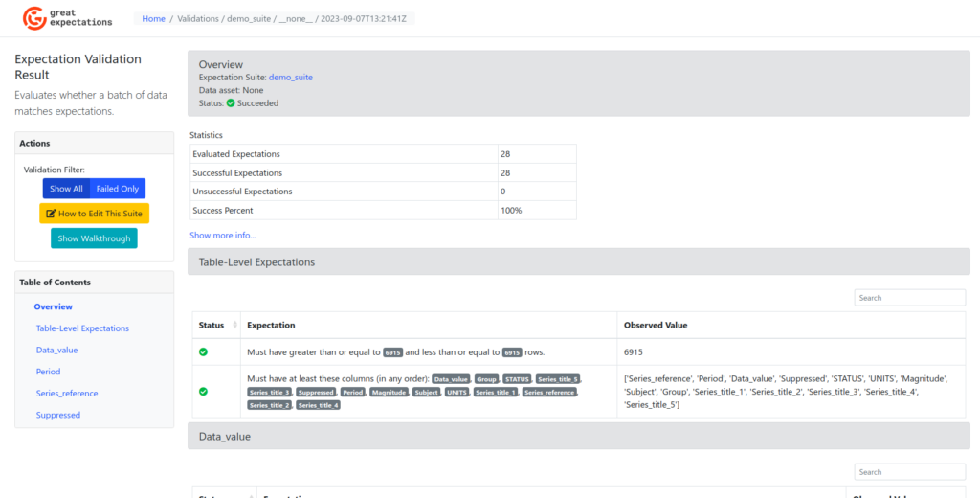Focus the Data_value section search field
The image size is (980, 498).
tap(909, 472)
